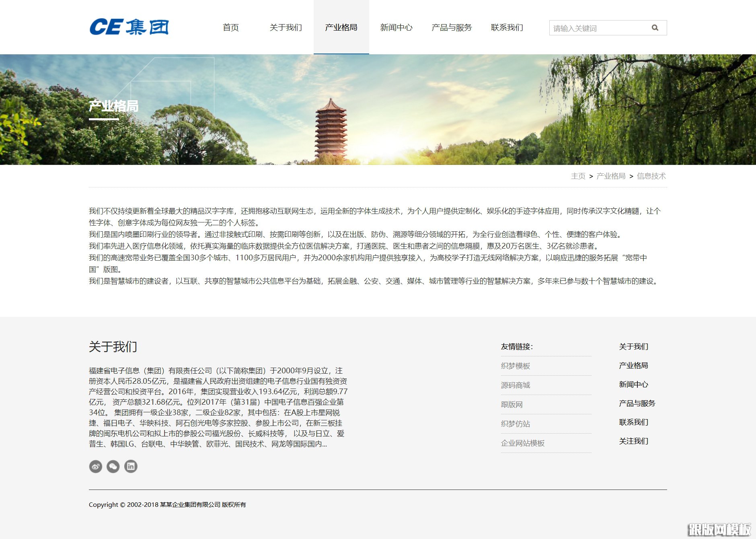Click the search magnifier icon

pos(655,28)
